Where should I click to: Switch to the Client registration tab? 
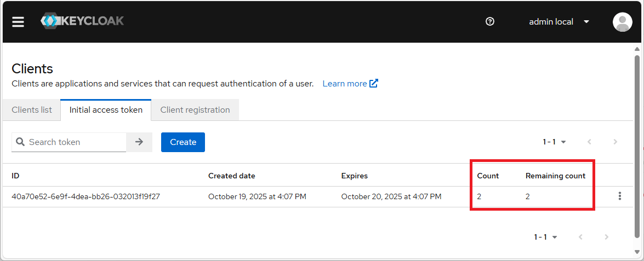[x=195, y=110]
